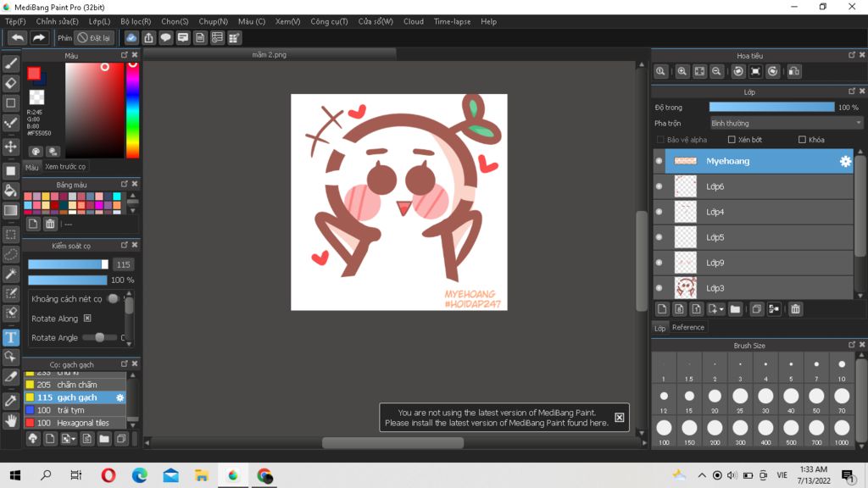The width and height of the screenshot is (868, 488).
Task: Toggle the Khóa layer lock checkbox
Action: (x=802, y=140)
